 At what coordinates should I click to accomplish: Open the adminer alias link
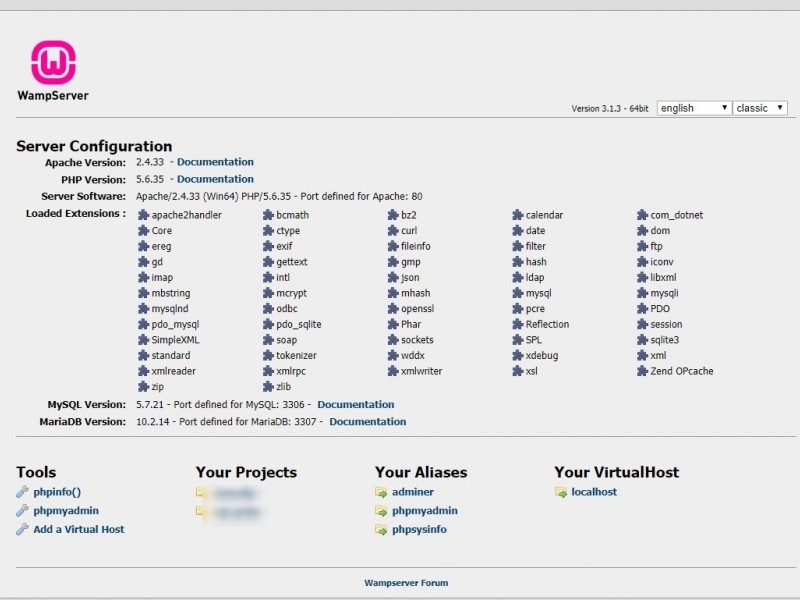tap(413, 492)
